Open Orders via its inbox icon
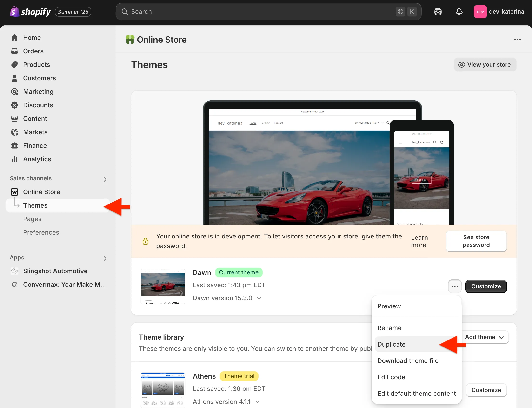Viewport: 532px width, 408px height. (14, 51)
